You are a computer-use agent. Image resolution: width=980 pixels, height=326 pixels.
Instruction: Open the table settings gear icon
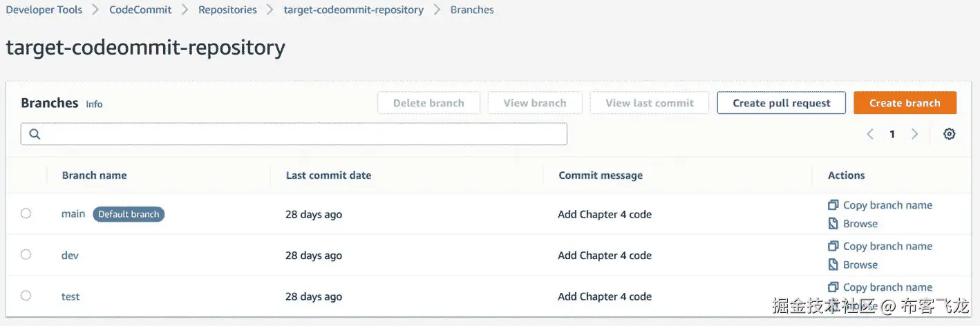click(x=950, y=134)
